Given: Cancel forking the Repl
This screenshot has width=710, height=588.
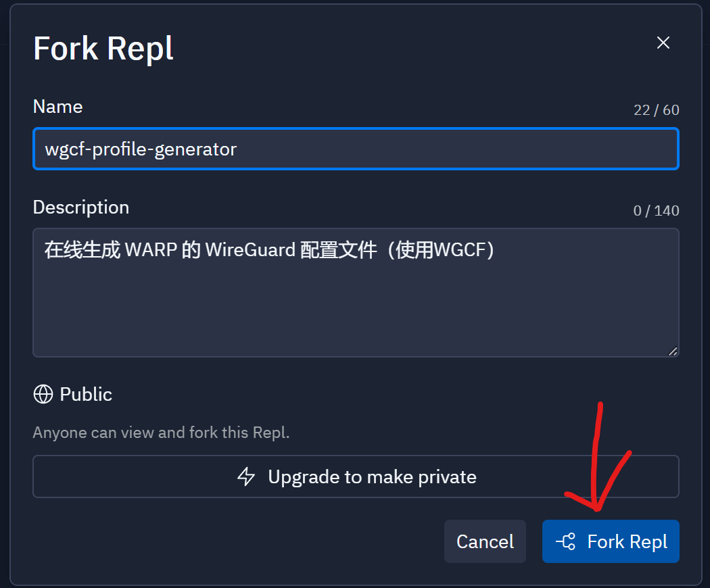Looking at the screenshot, I should (485, 541).
